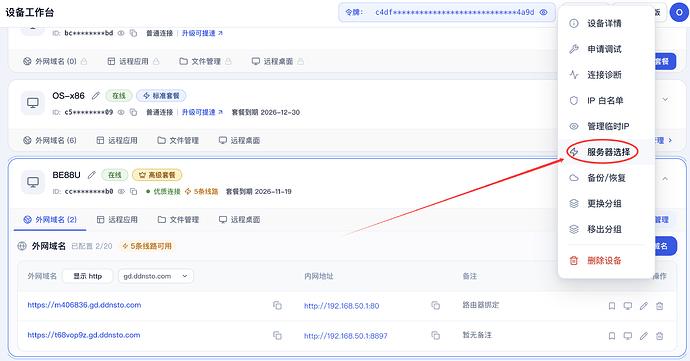Open the user avatar O

tap(679, 12)
